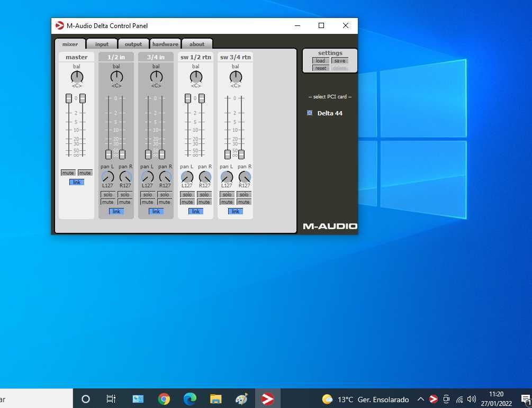Click the 3/4 in pan L knob
This screenshot has width=532, height=408.
point(147,177)
